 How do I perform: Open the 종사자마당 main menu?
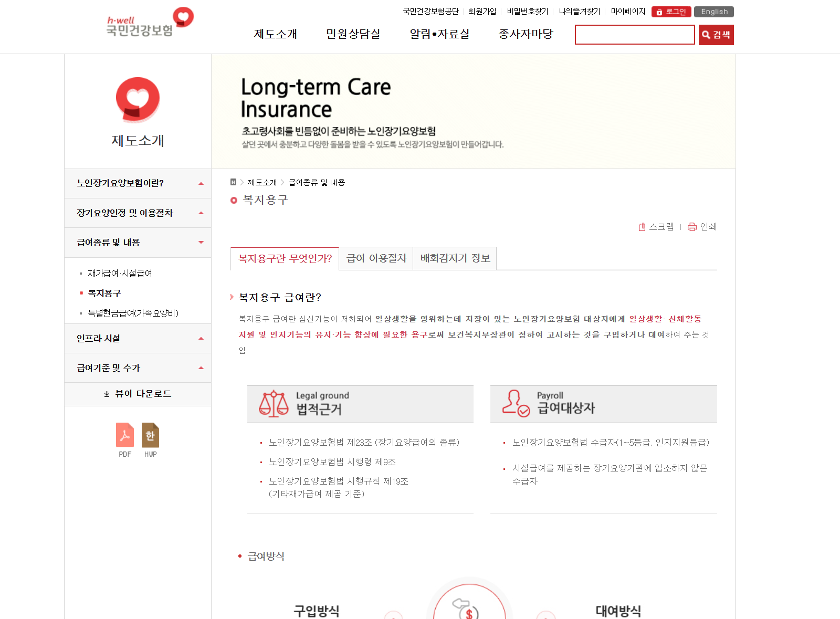point(526,34)
